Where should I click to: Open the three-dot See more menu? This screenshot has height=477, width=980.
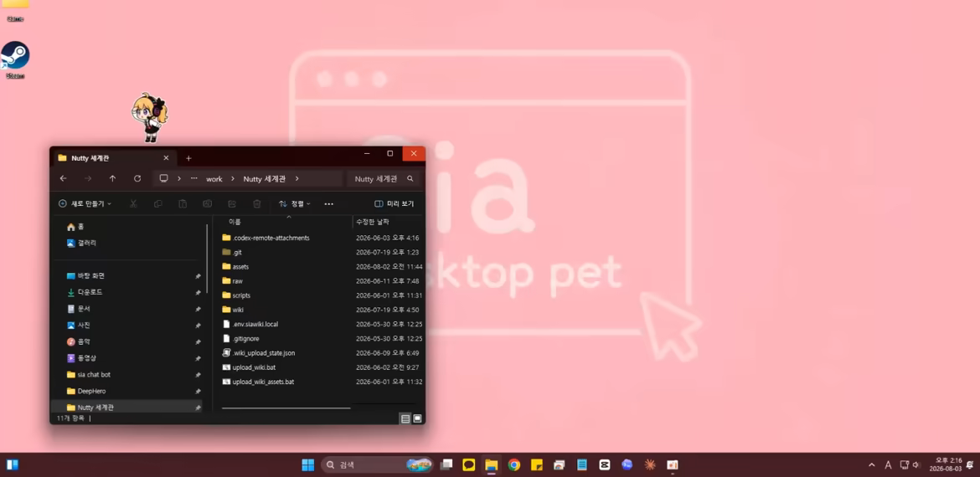[x=328, y=203]
